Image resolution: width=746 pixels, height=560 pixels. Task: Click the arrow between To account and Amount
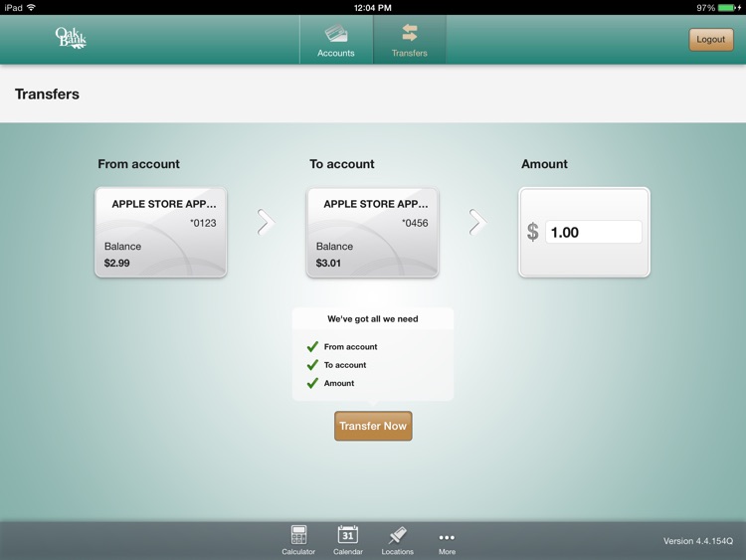tap(477, 222)
